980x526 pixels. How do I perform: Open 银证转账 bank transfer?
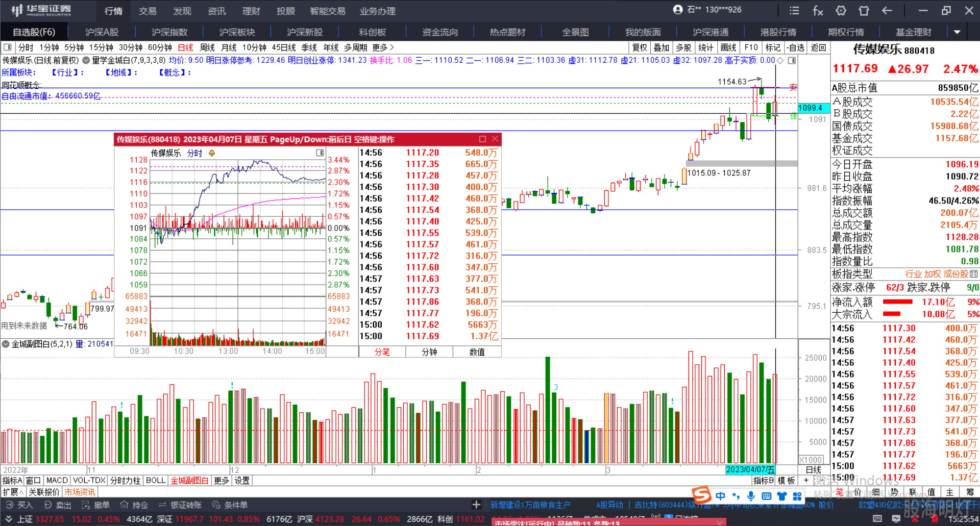(180, 505)
